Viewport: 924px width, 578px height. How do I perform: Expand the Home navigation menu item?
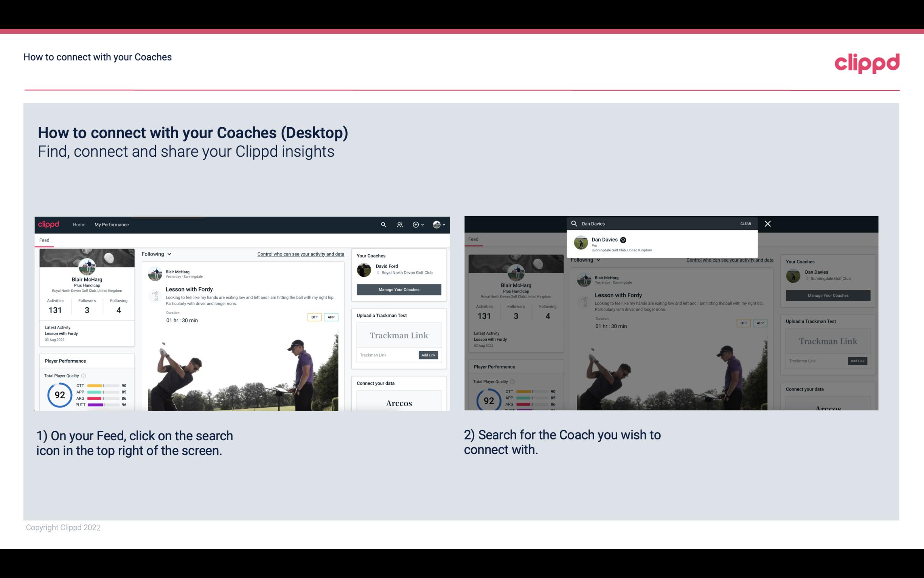point(80,224)
